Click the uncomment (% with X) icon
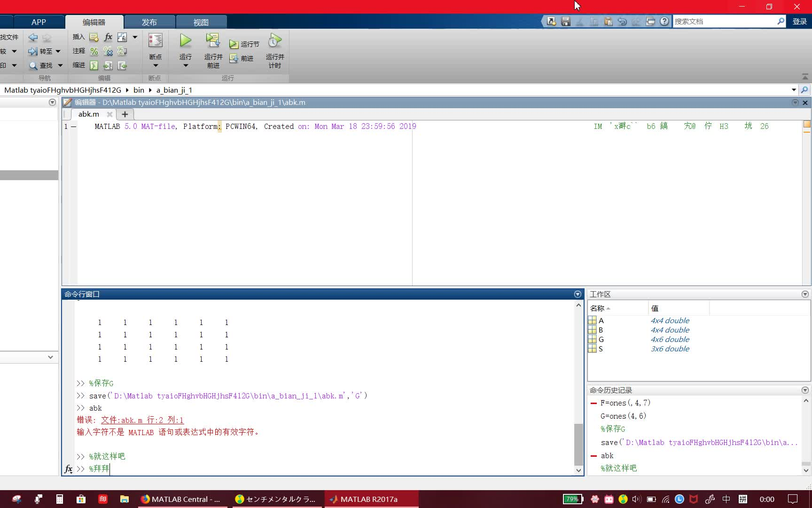The height and width of the screenshot is (508, 812). 108,51
